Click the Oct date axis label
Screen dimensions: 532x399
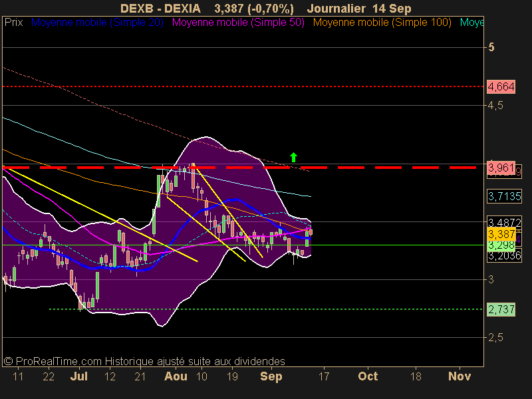click(368, 376)
